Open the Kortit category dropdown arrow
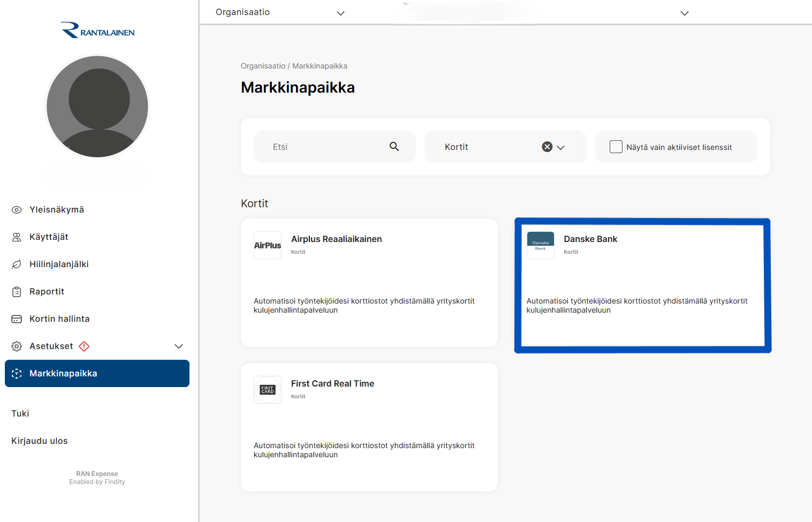 point(561,147)
